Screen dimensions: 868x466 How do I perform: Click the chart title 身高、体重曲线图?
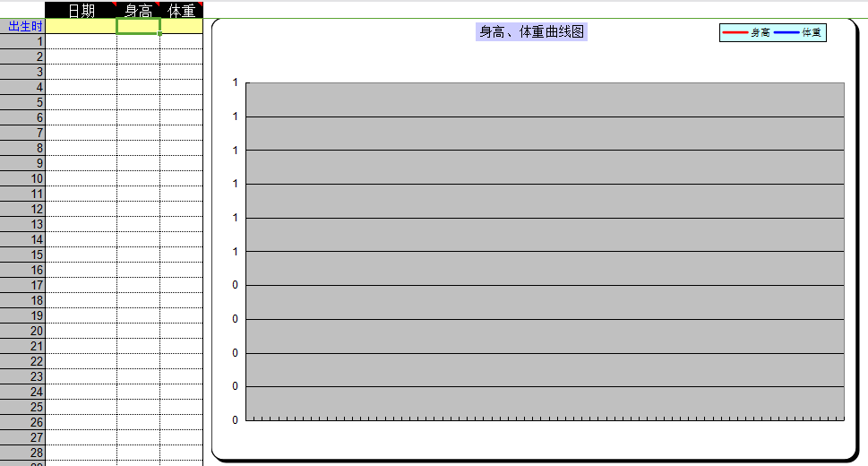(x=531, y=32)
